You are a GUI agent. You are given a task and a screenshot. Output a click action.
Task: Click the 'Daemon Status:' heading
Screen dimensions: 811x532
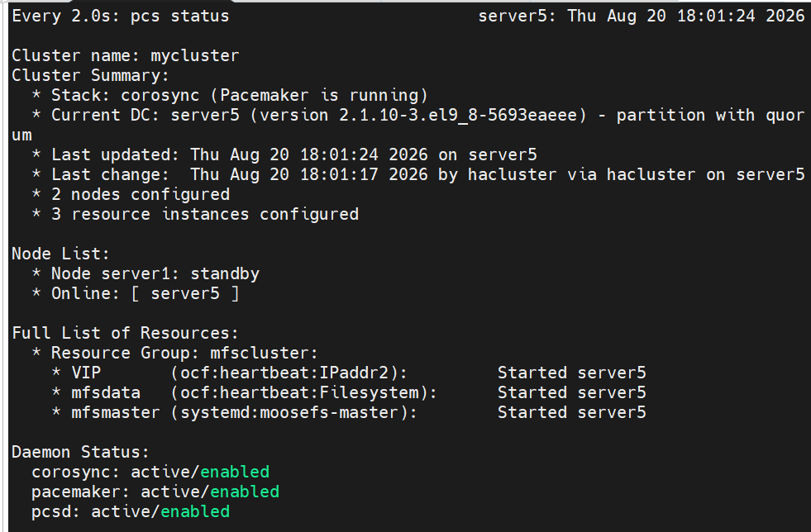(80, 453)
